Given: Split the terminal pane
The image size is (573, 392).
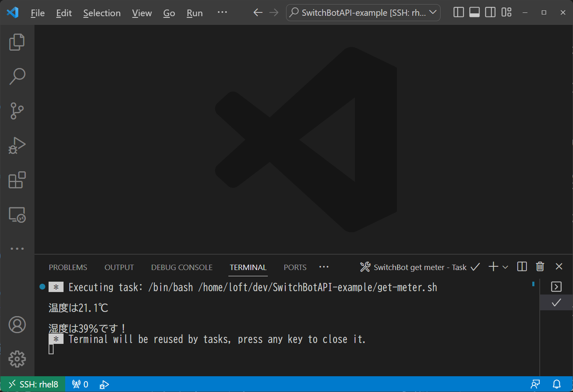Looking at the screenshot, I should [522, 267].
